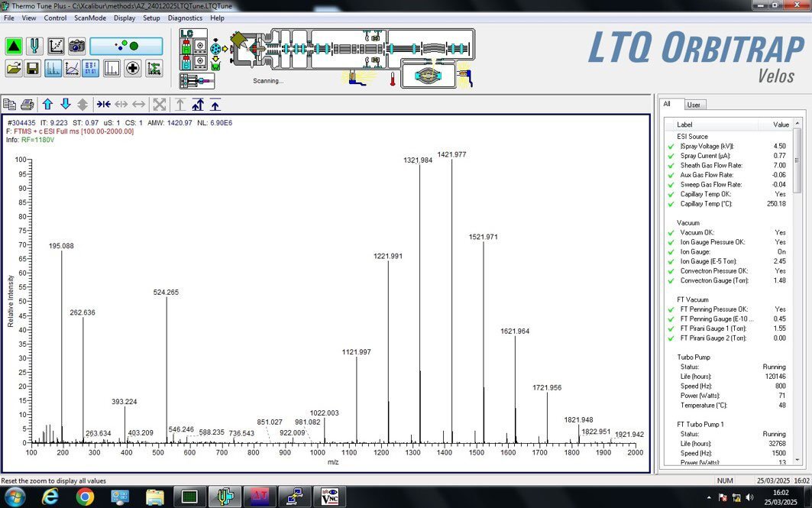
Task: Toggle the Graph view curve button
Action: point(72,68)
